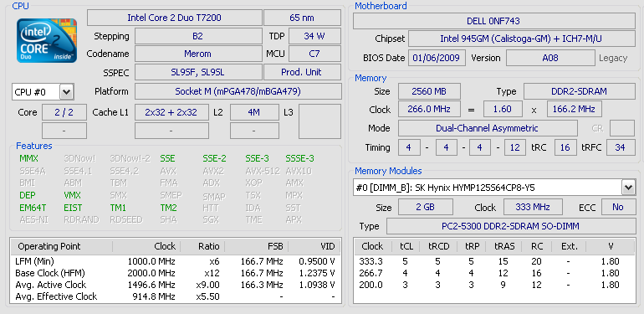Click the tRC timing value 16

(565, 147)
